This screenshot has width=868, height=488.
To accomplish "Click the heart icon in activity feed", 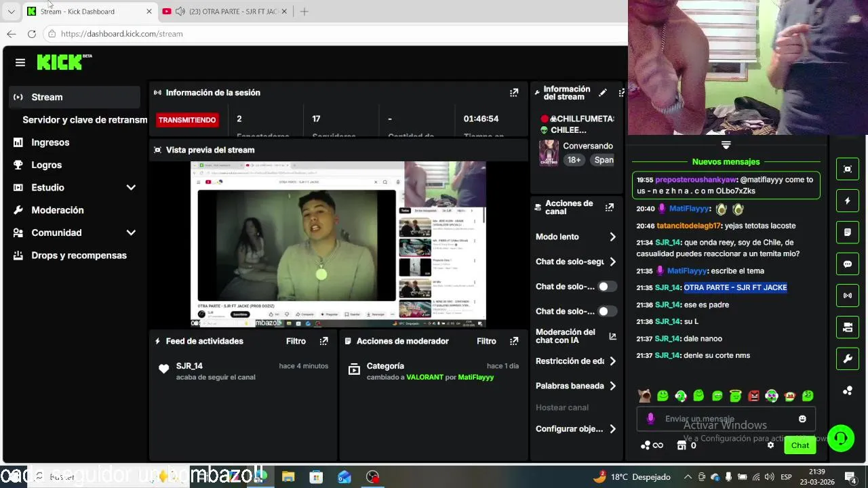I will click(x=163, y=369).
